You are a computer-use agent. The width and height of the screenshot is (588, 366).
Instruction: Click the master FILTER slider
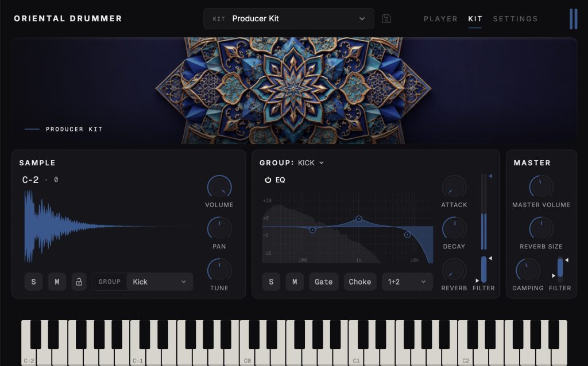[560, 270]
